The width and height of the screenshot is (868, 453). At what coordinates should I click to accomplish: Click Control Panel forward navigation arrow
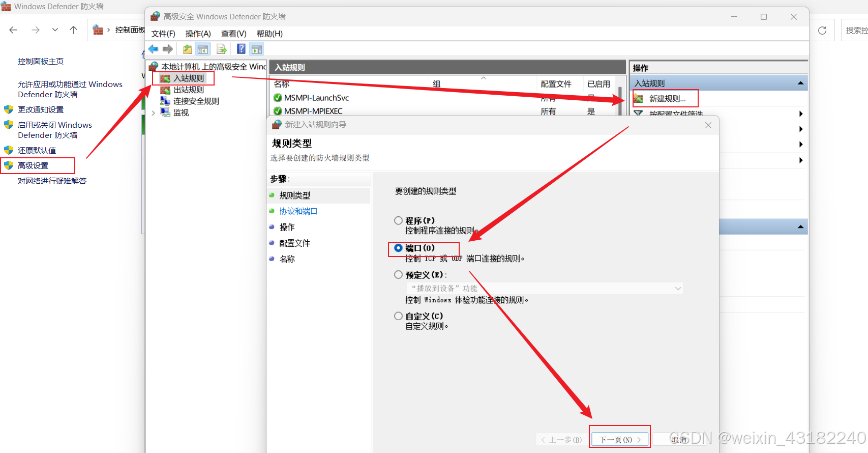[x=35, y=30]
